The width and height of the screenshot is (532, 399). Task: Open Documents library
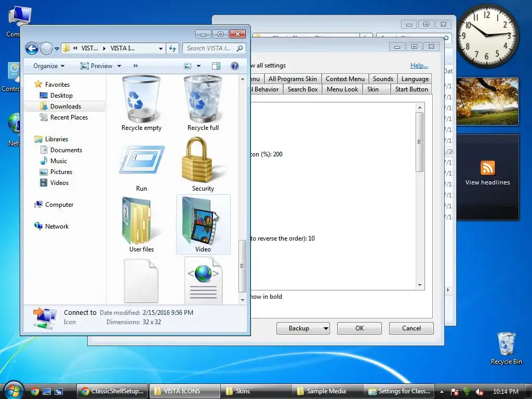(61, 150)
